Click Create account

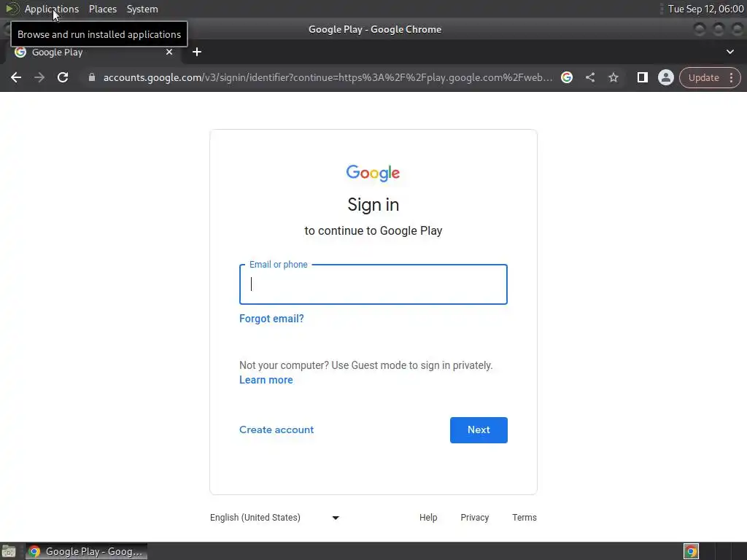(x=276, y=429)
